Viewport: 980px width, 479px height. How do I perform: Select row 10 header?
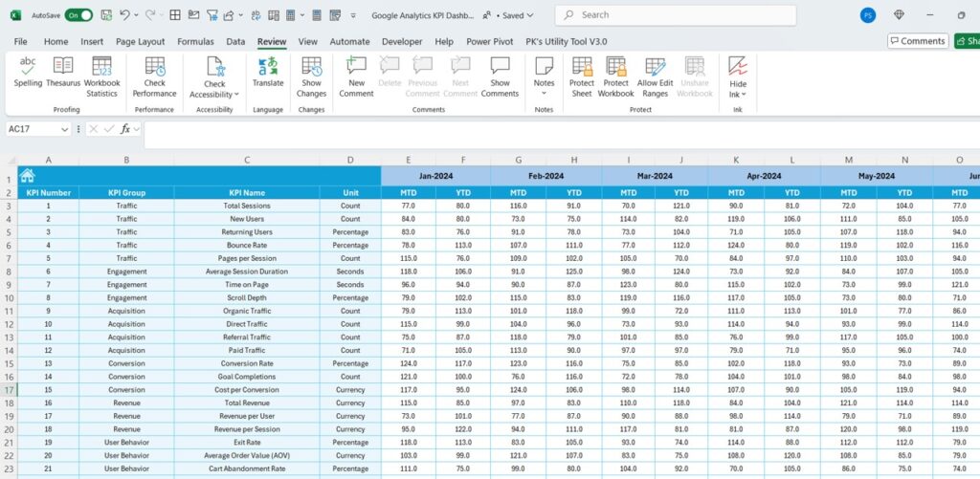pyautogui.click(x=9, y=298)
